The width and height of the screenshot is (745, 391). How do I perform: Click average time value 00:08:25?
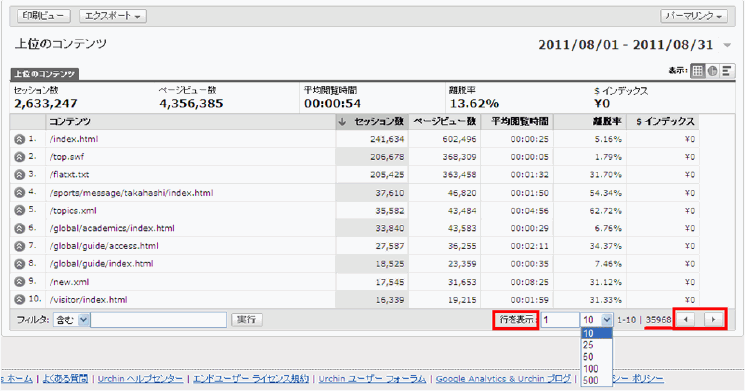pyautogui.click(x=530, y=282)
